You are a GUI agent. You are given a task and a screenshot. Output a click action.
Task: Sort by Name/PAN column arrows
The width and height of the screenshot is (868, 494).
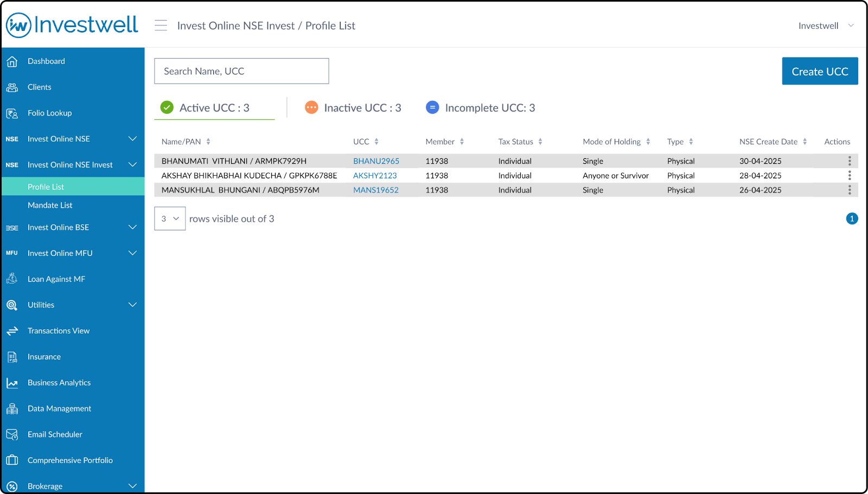[208, 142]
